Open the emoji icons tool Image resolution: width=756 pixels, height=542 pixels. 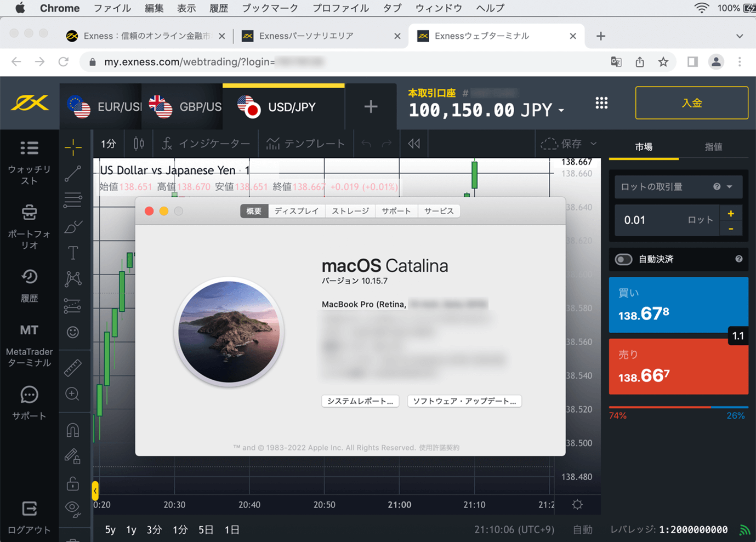point(73,332)
